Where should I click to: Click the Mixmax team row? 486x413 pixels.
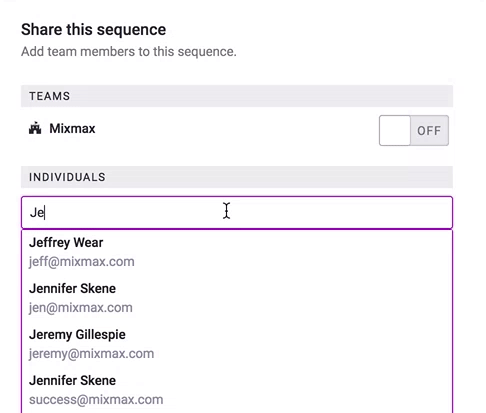coord(237,130)
